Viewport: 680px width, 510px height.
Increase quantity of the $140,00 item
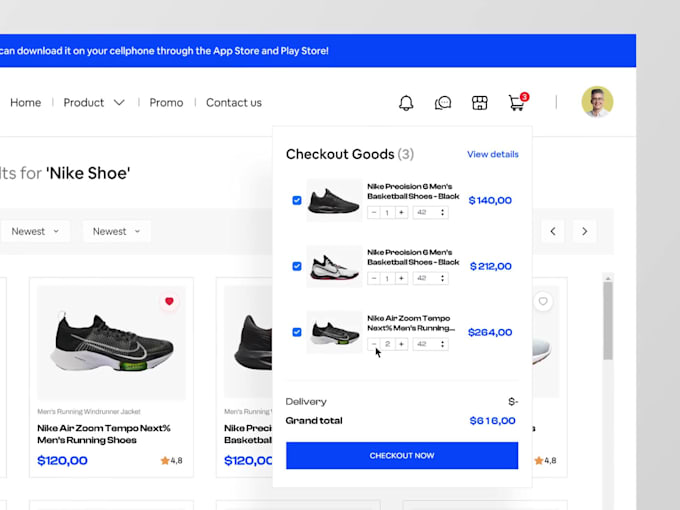coord(402,212)
